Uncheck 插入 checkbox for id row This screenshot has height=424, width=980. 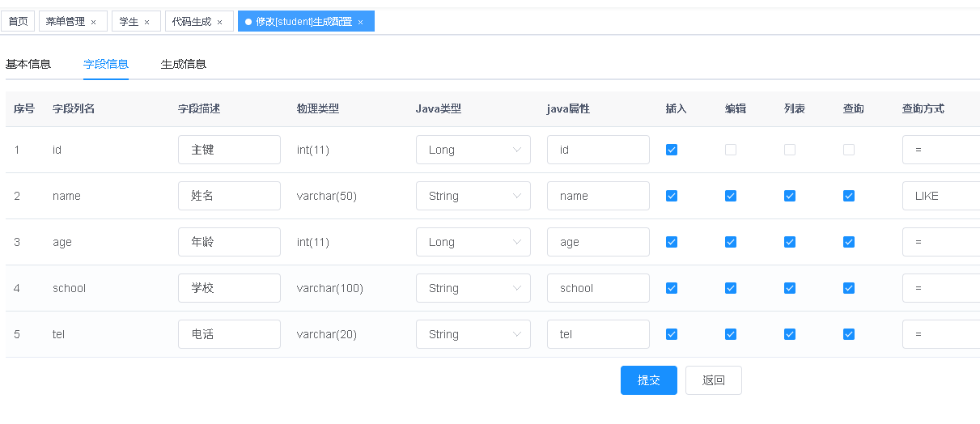(x=672, y=150)
